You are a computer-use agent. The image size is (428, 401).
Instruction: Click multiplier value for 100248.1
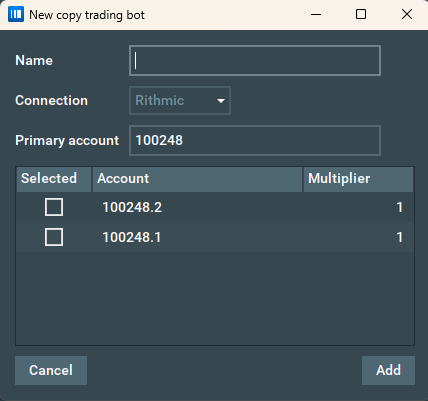pos(400,237)
